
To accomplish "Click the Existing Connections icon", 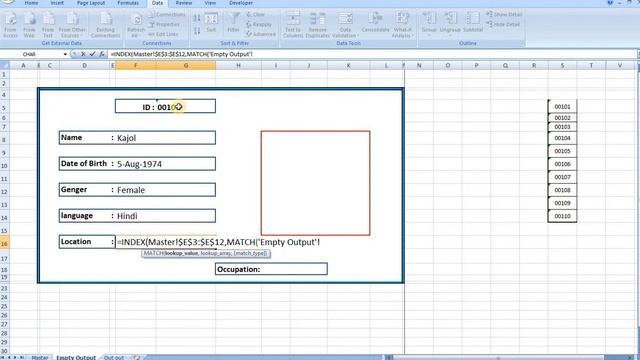I will [105, 25].
